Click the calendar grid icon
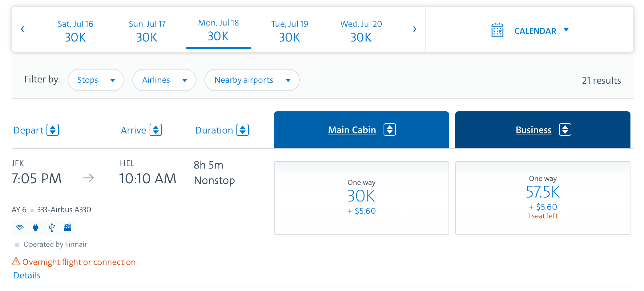Viewport: 644px width, 291px height. coord(497,30)
